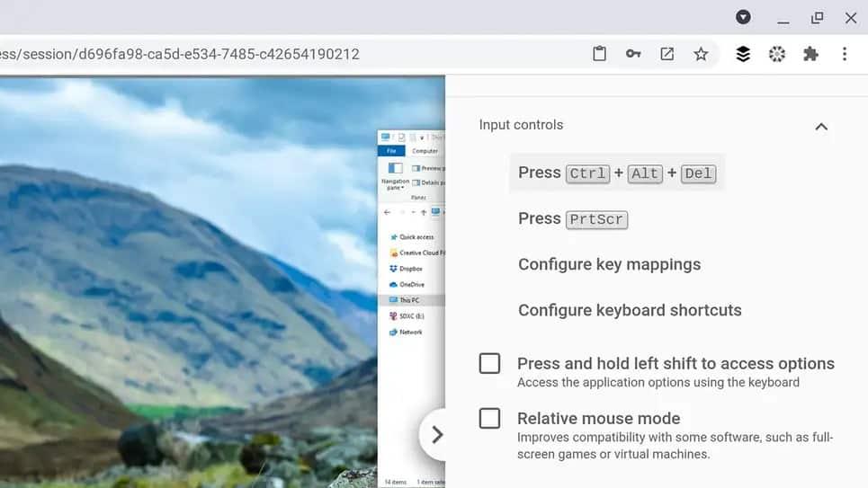Viewport: 868px width, 488px height.
Task: Open the Extensions puzzle-piece menu
Action: tap(811, 54)
